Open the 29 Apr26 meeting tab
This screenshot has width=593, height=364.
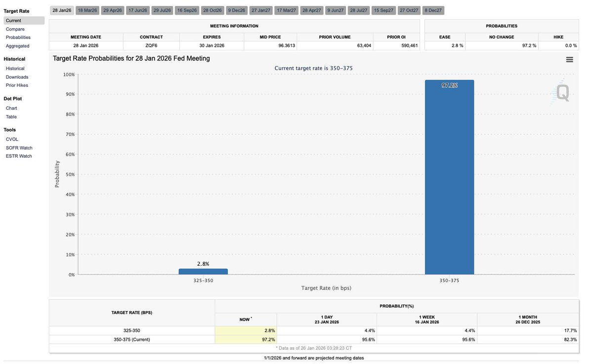tap(112, 10)
